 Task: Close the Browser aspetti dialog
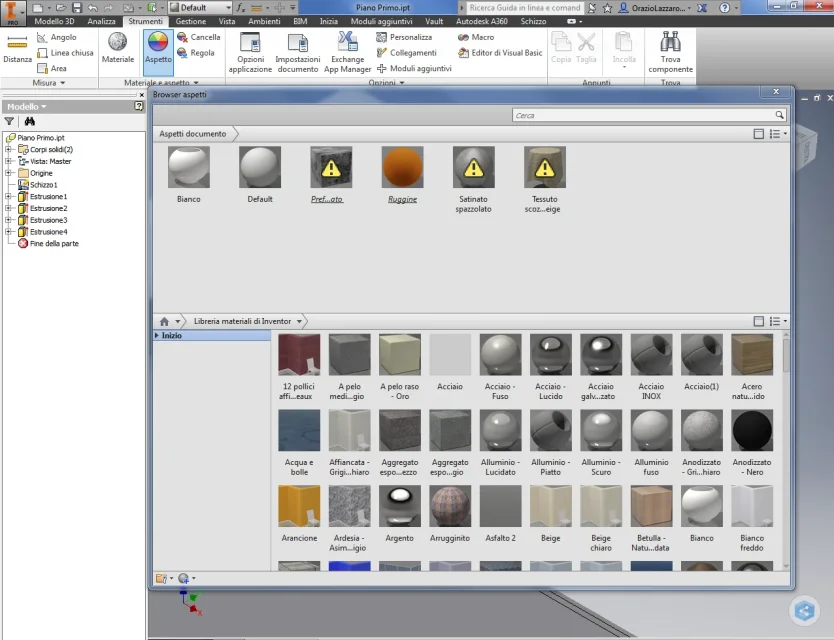pyautogui.click(x=775, y=92)
